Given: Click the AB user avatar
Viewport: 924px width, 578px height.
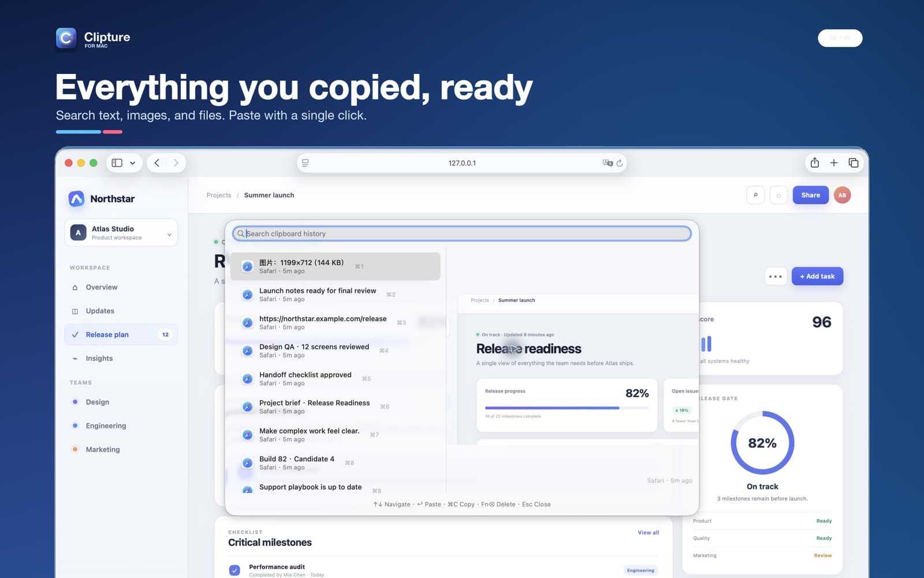Looking at the screenshot, I should click(842, 195).
